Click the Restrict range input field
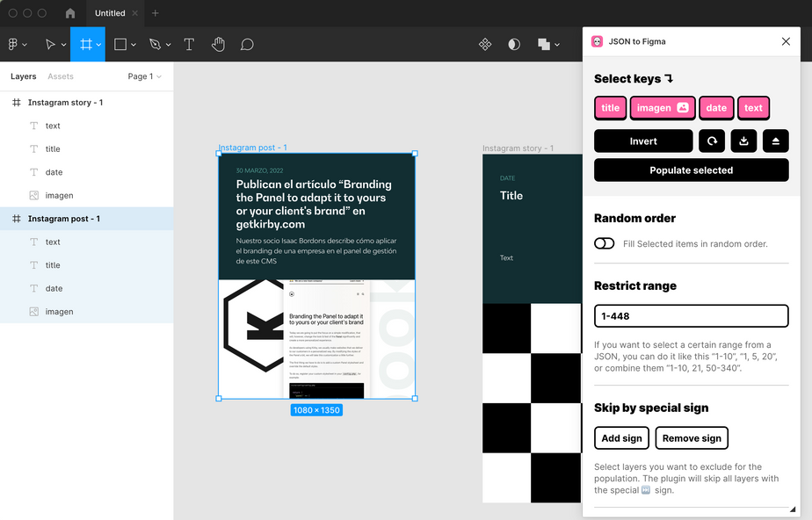 pos(691,316)
